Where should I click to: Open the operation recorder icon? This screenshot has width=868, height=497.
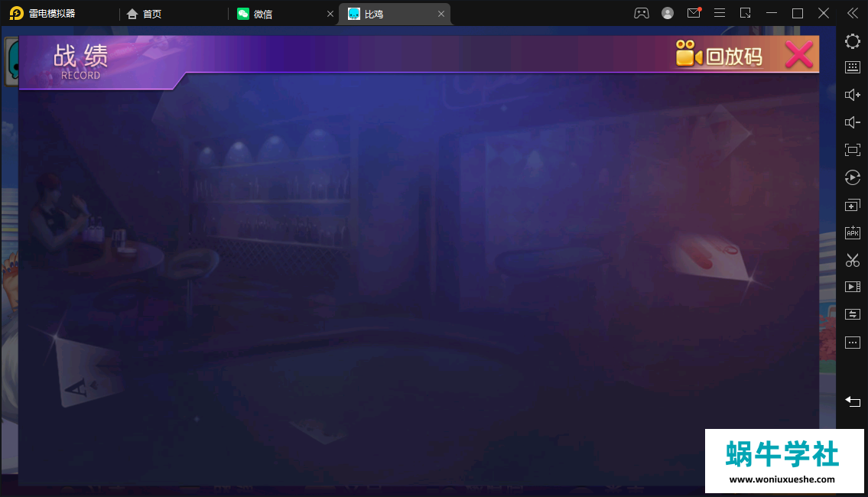(x=852, y=177)
